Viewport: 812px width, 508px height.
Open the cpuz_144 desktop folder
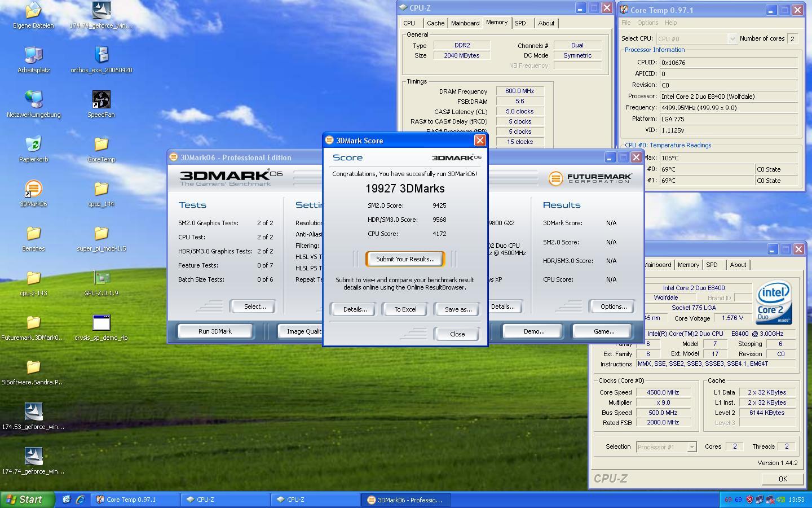(101, 193)
